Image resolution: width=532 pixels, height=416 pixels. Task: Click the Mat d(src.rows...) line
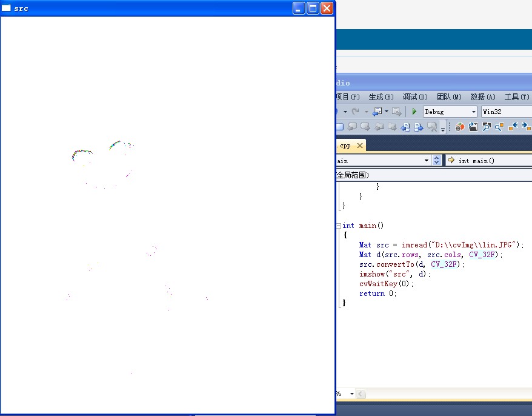431,255
